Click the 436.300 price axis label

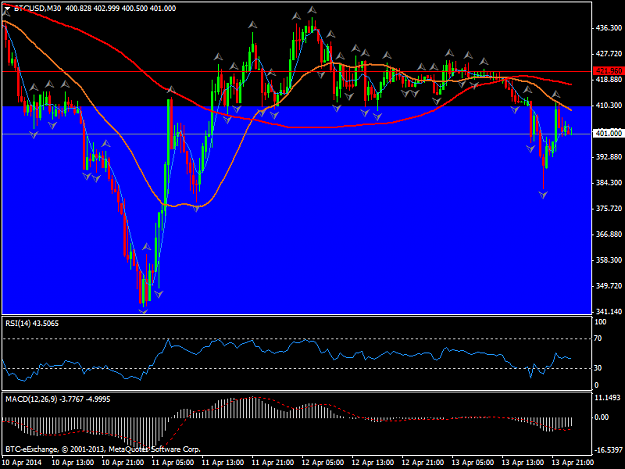[x=609, y=28]
